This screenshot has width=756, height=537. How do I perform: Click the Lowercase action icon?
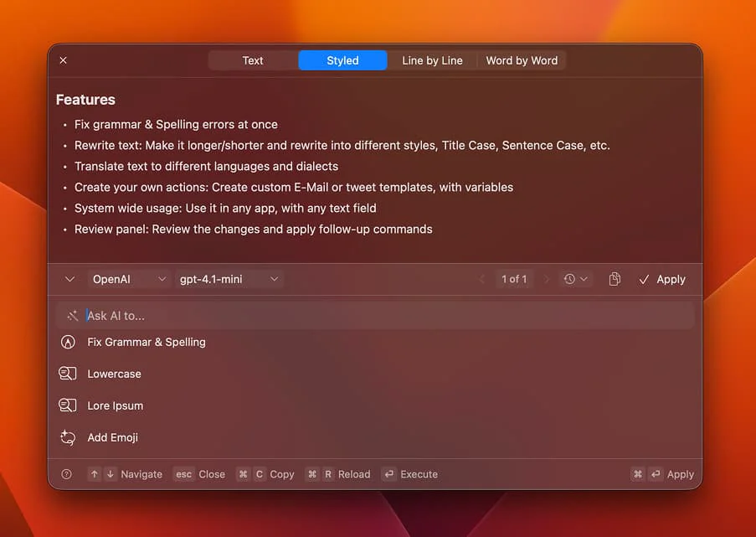(x=68, y=374)
